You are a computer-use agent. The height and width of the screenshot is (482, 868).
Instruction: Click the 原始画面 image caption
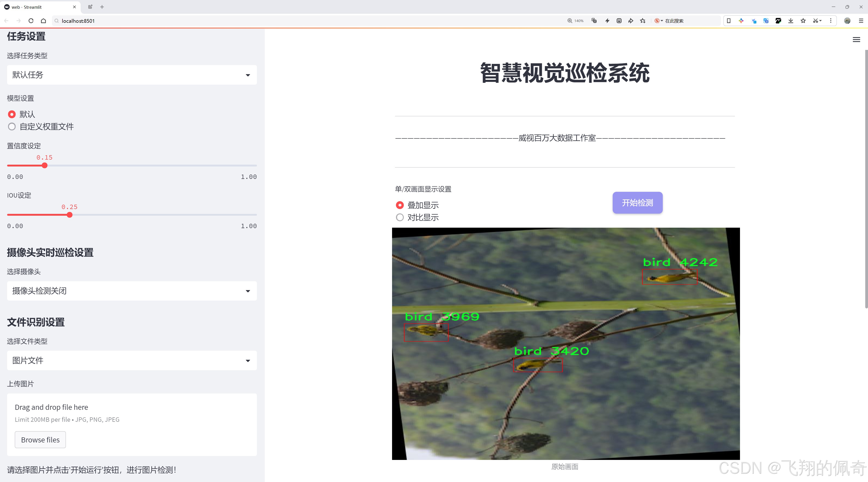(565, 467)
